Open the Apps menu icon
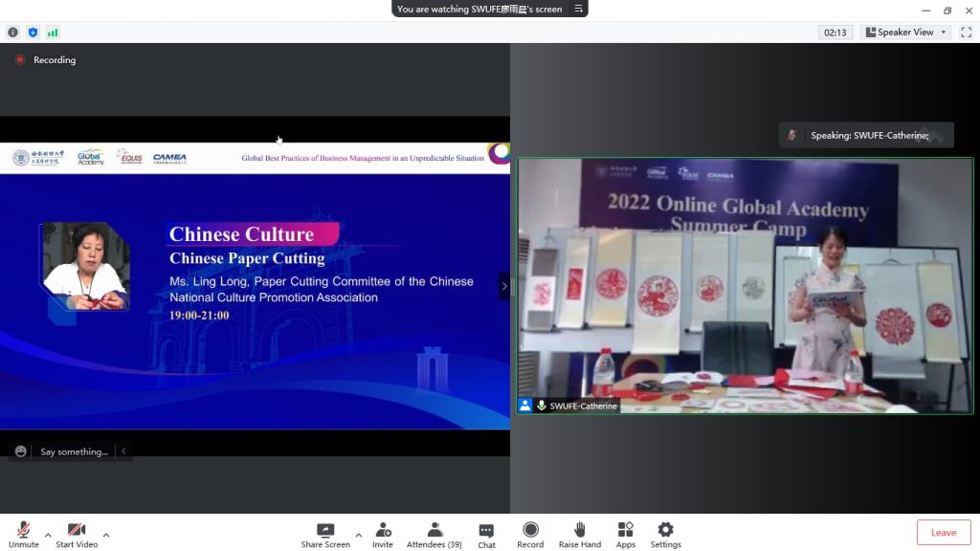This screenshot has width=980, height=551. (x=625, y=534)
